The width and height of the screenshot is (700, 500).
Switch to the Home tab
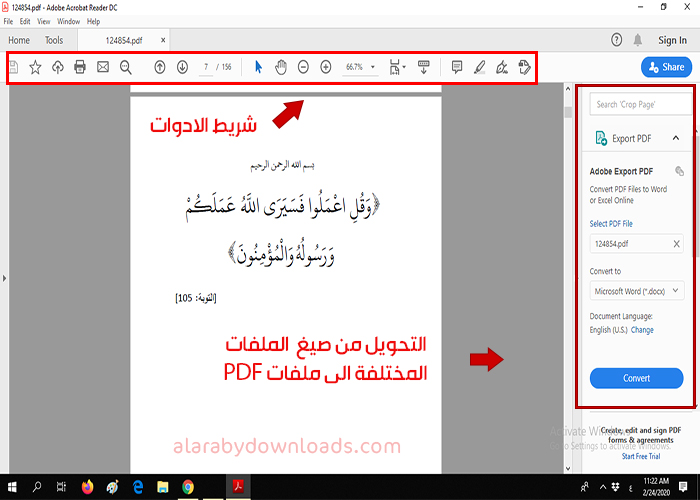pyautogui.click(x=19, y=40)
